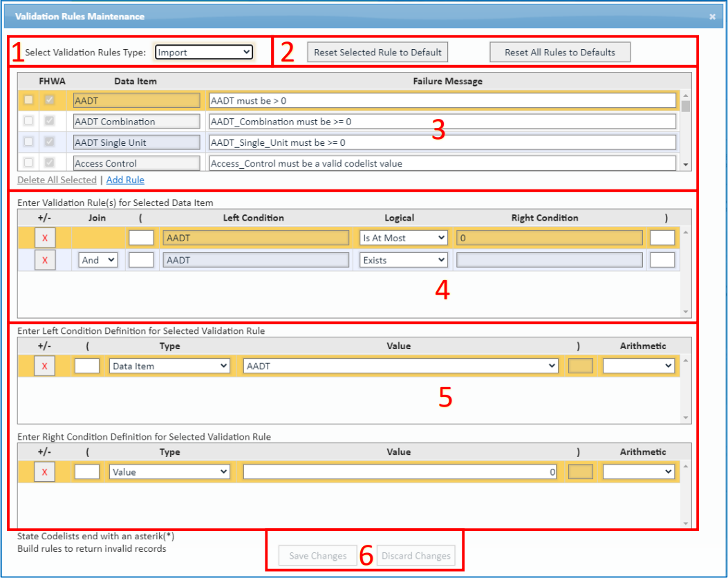The image size is (728, 578).
Task: Expand the 'Exists' logical operator dropdown
Action: 404,260
